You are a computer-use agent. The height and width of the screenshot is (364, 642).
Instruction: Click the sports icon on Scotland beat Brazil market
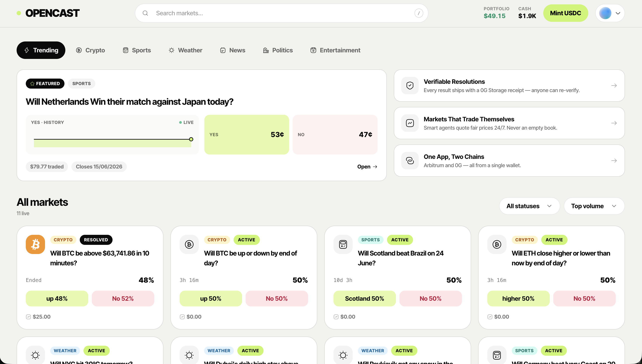[x=343, y=244]
